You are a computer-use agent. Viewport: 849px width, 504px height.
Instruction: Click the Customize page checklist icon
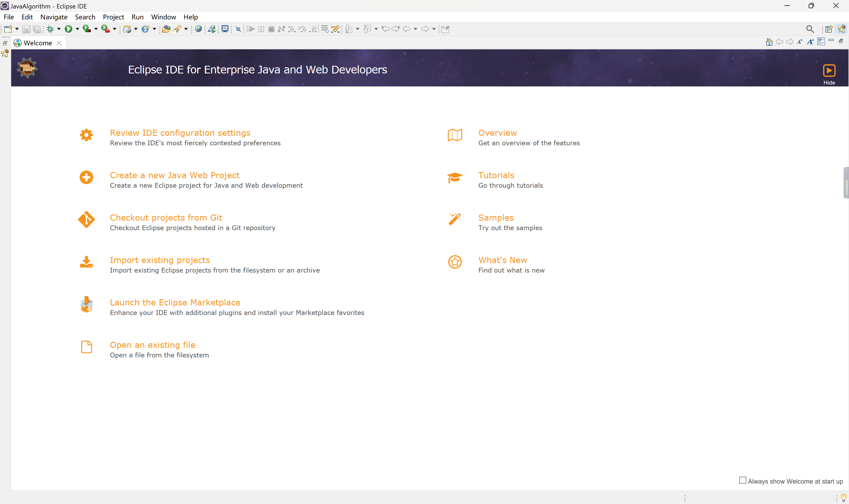click(821, 42)
